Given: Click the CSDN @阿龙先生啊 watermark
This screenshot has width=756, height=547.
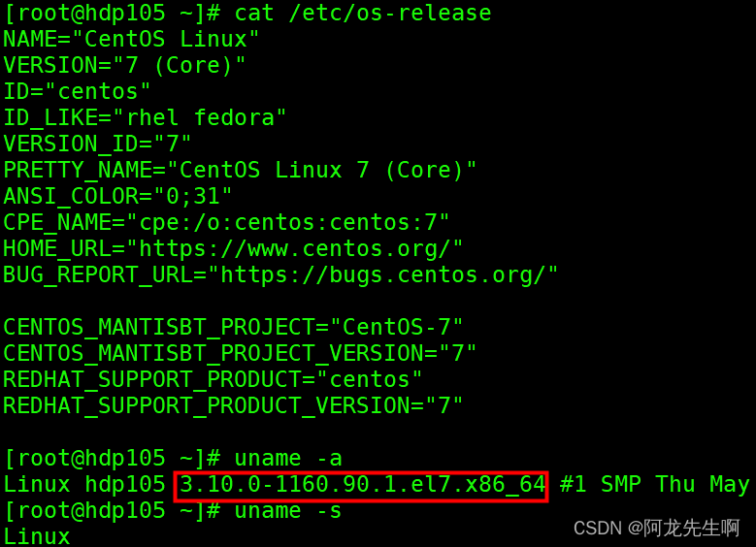Looking at the screenshot, I should tap(656, 528).
